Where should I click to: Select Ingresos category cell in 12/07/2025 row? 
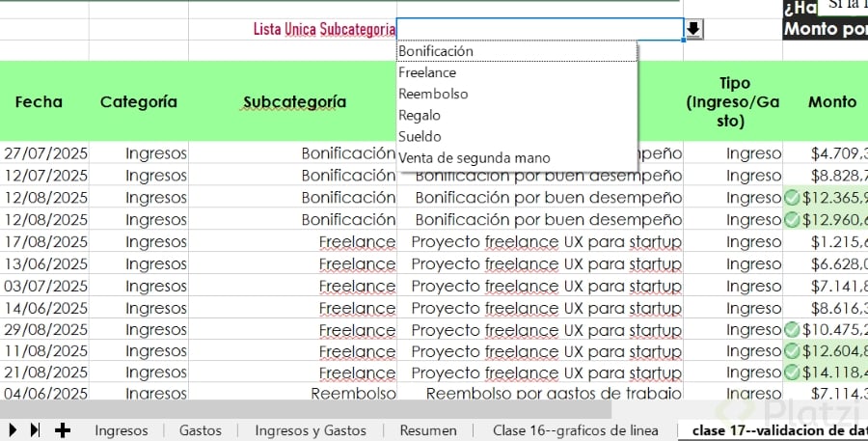138,175
